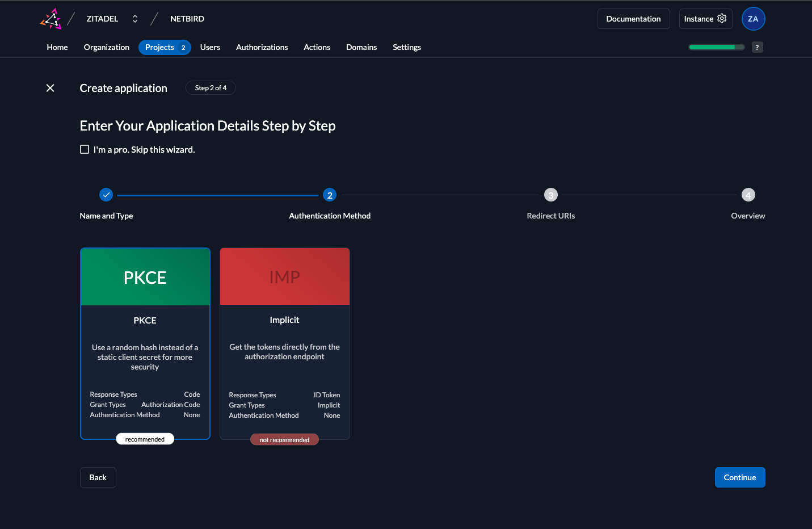
Task: Switch to the Authorizations tab
Action: tap(262, 47)
